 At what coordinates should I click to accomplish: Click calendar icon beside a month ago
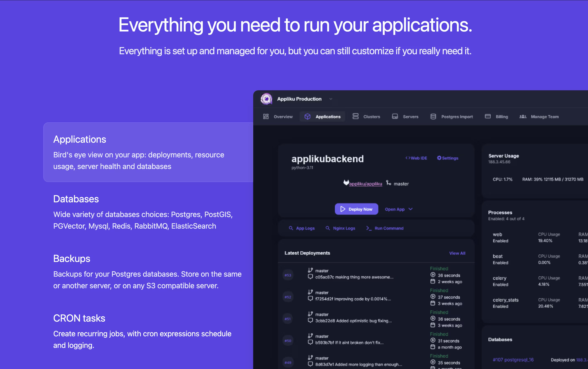tap(433, 347)
